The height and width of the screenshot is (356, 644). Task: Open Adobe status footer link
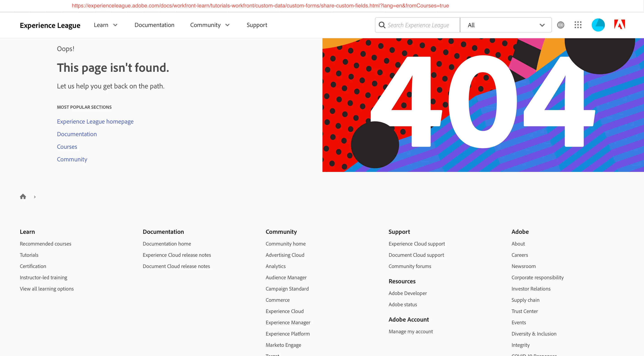tap(403, 304)
